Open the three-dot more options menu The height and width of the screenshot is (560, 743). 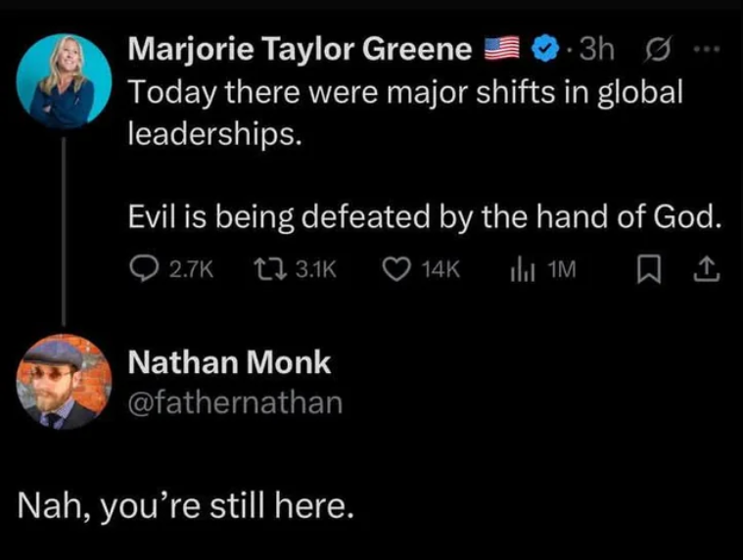709,46
